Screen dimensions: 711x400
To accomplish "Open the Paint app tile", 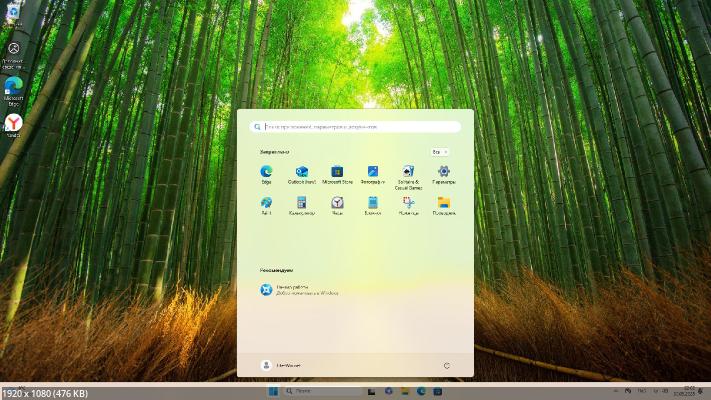I will 266,203.
